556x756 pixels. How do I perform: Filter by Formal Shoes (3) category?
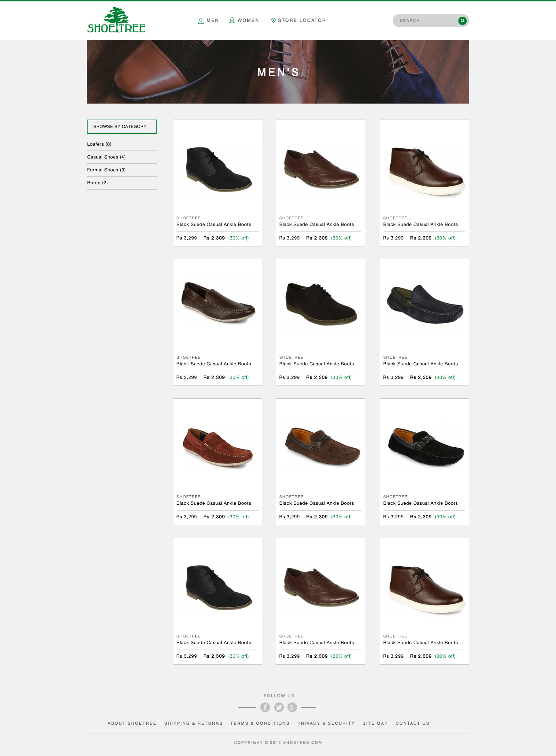coord(106,170)
